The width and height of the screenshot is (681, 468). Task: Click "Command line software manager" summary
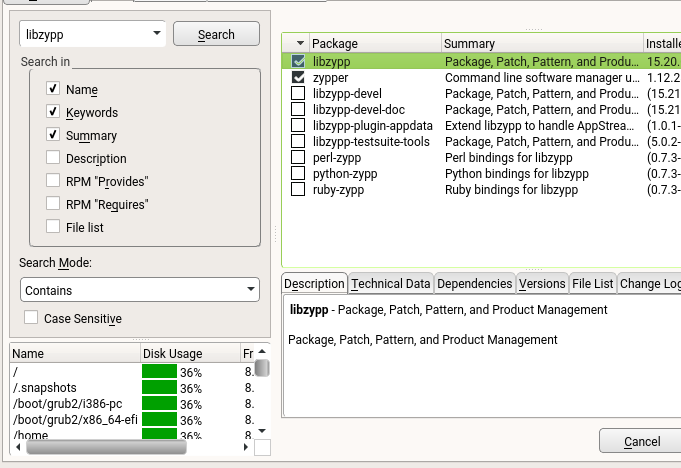[542, 77]
